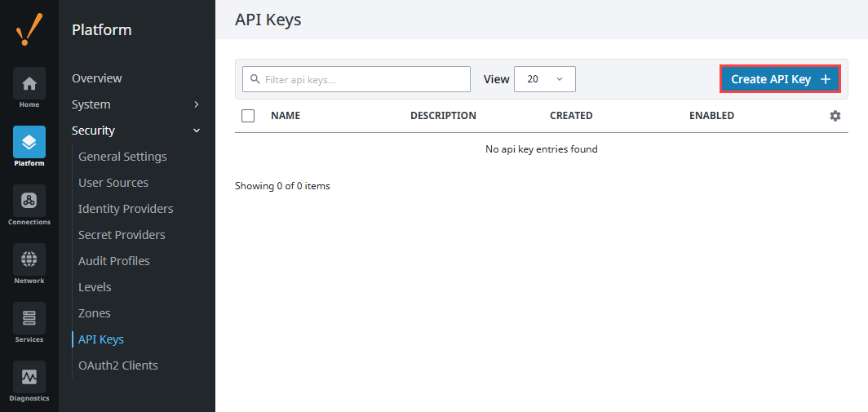
Task: Open Secret Providers in the sidebar
Action: pos(122,235)
